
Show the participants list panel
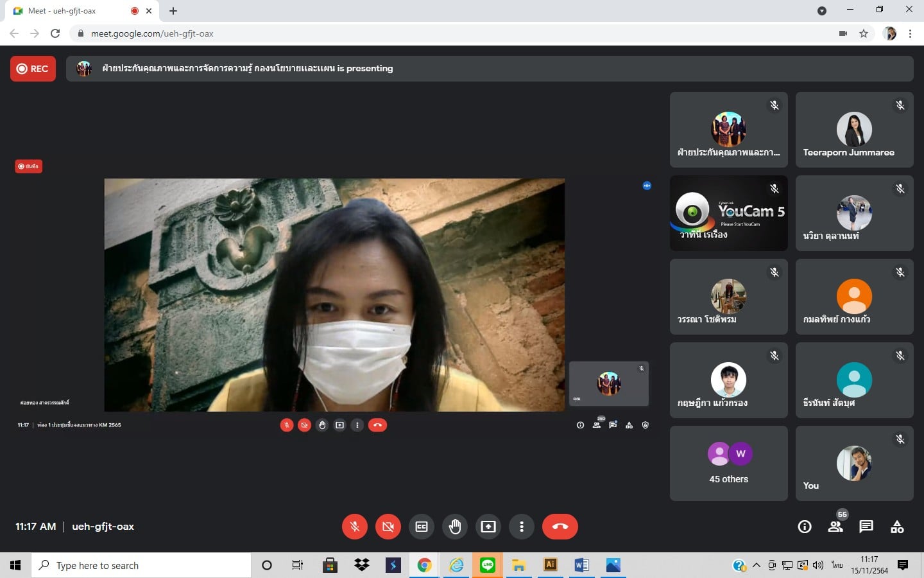click(835, 527)
